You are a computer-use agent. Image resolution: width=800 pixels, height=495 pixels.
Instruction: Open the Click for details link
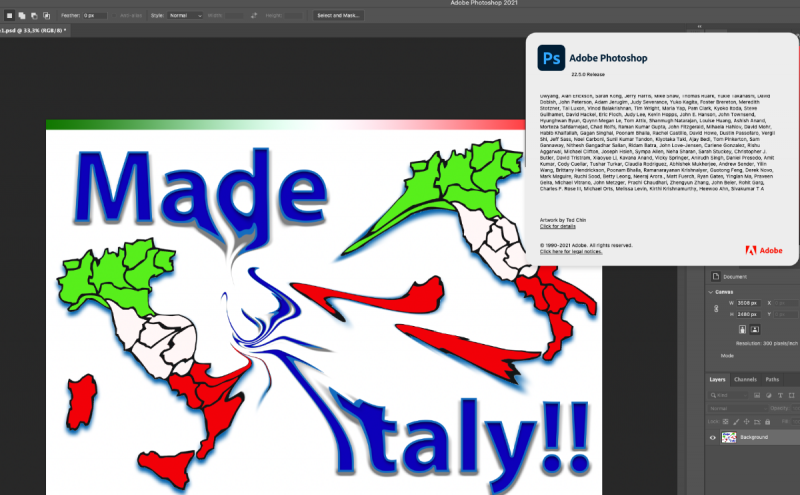tap(558, 226)
